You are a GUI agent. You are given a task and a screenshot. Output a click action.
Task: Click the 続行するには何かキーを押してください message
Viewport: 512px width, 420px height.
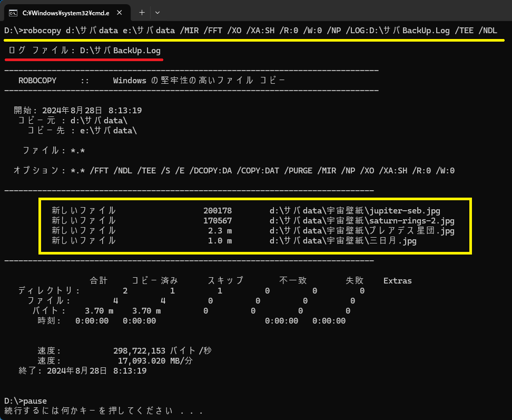pos(104,411)
